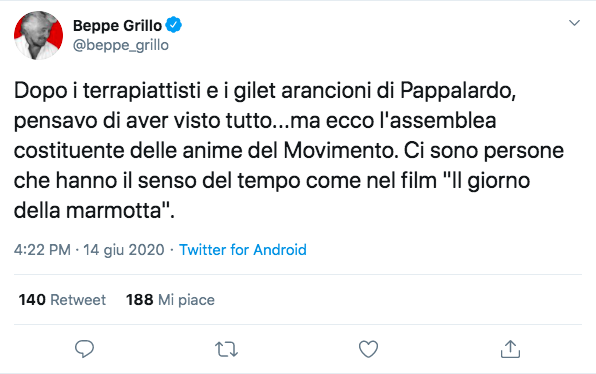
Task: Click the bold 188 likes count number
Action: (x=139, y=300)
